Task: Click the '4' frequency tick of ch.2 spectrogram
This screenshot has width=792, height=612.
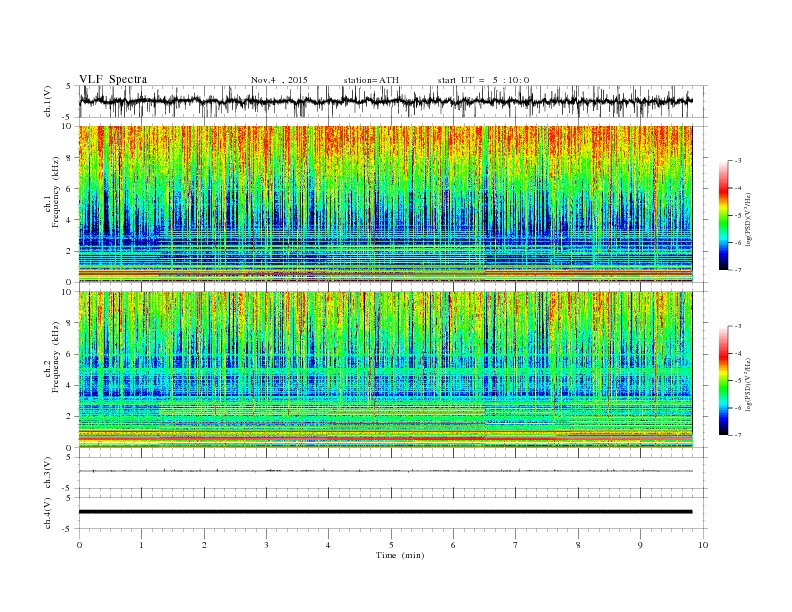Action: [x=69, y=386]
